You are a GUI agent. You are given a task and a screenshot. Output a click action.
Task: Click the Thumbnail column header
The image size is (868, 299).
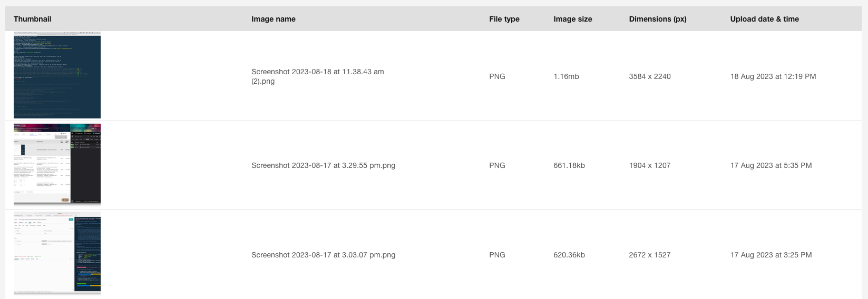pos(33,19)
